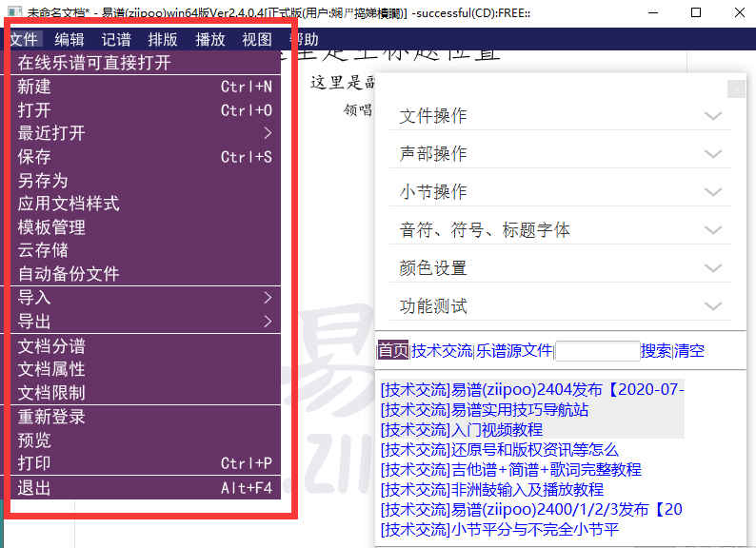Screen dimensions: 756x548
Task: Open 非洲鼓输入及播放教程 link
Action: 492,490
